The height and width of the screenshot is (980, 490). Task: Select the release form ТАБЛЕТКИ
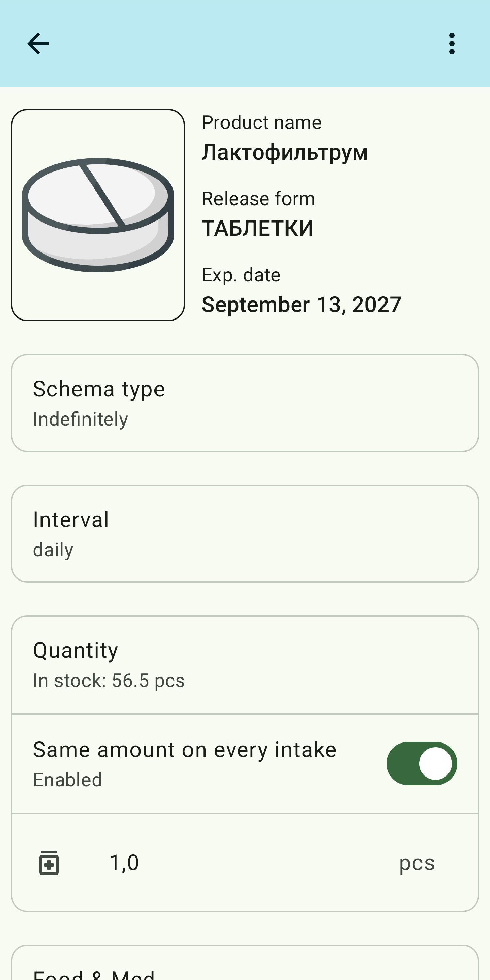coord(258,228)
